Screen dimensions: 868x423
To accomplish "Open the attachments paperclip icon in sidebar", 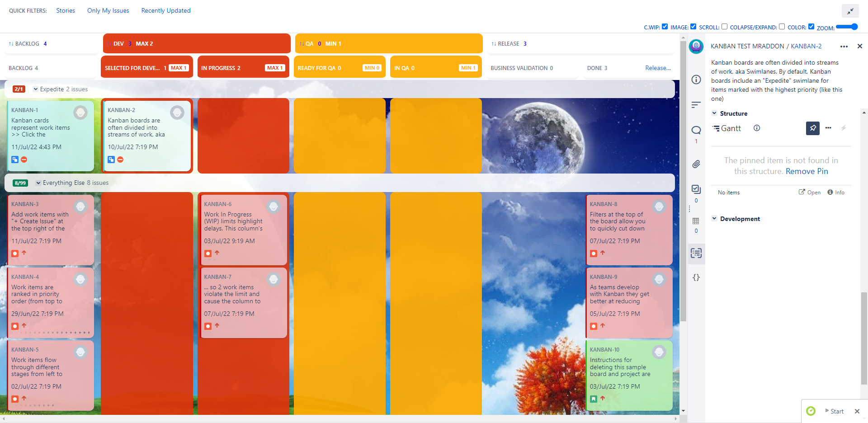I will point(696,164).
